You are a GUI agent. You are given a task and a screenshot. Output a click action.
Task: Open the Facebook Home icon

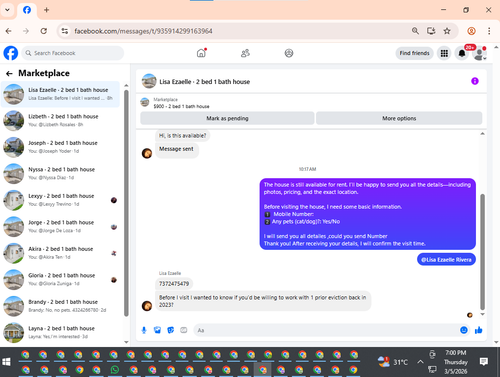[x=201, y=53]
